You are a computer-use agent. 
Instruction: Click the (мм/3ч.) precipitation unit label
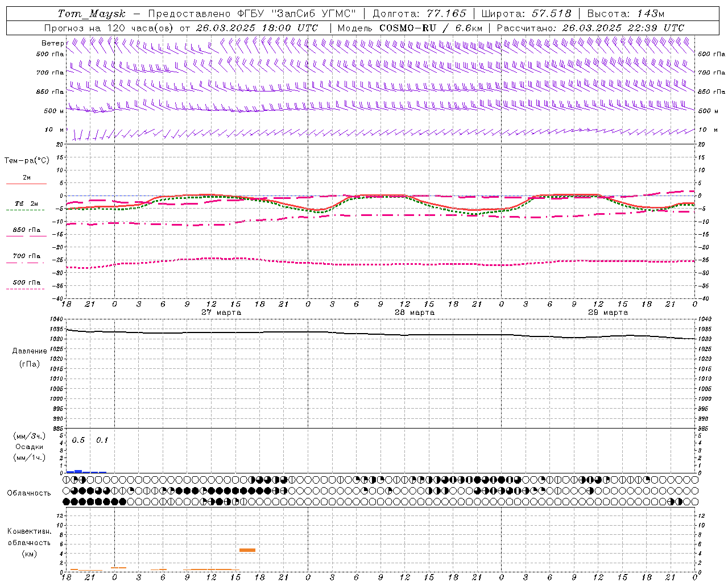30,436
